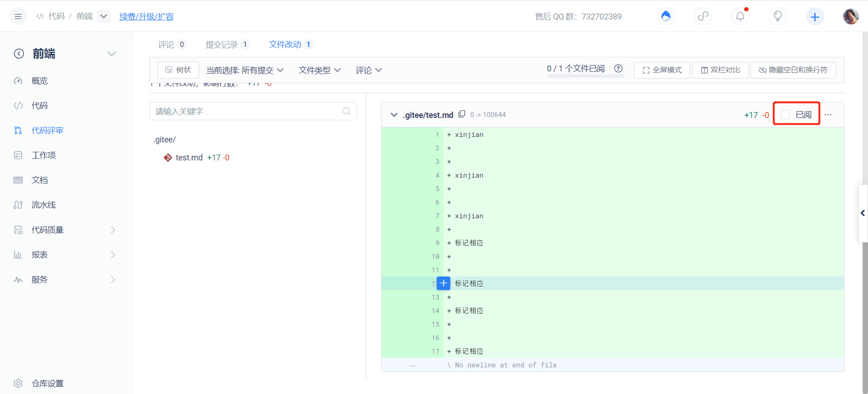Toggle the 已阅 read status checkbox

tap(785, 115)
